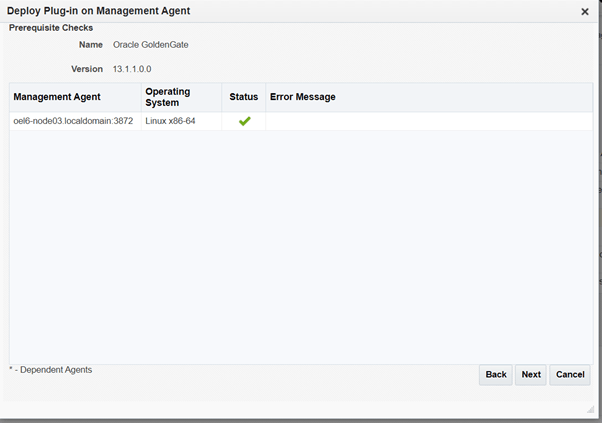This screenshot has width=602, height=423.
Task: Click the Version field label
Action: point(87,69)
